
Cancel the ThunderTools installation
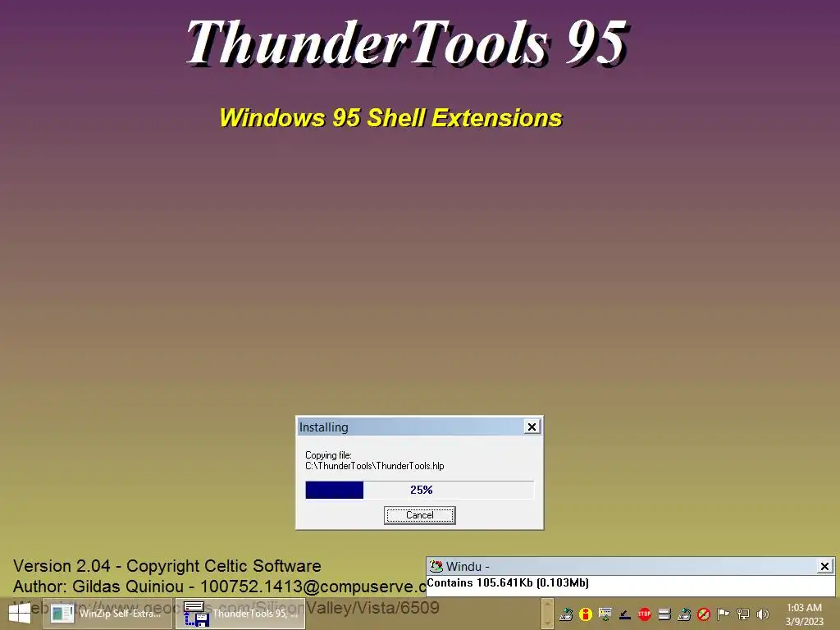tap(419, 515)
